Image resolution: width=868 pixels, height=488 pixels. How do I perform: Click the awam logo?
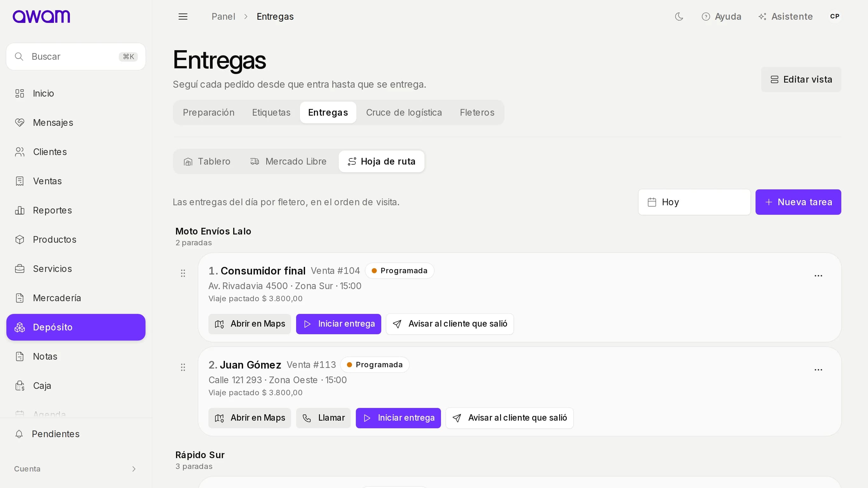[41, 17]
